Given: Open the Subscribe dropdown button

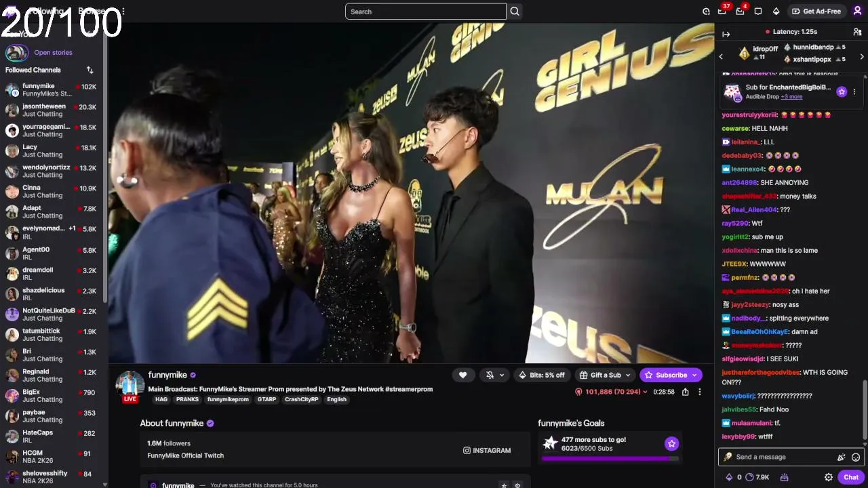Looking at the screenshot, I should (671, 375).
